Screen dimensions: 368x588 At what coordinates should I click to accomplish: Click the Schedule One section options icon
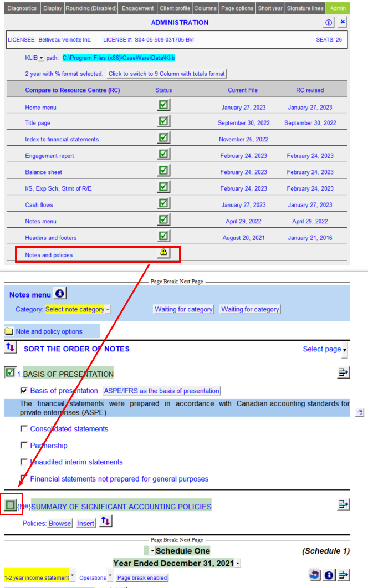343,575
